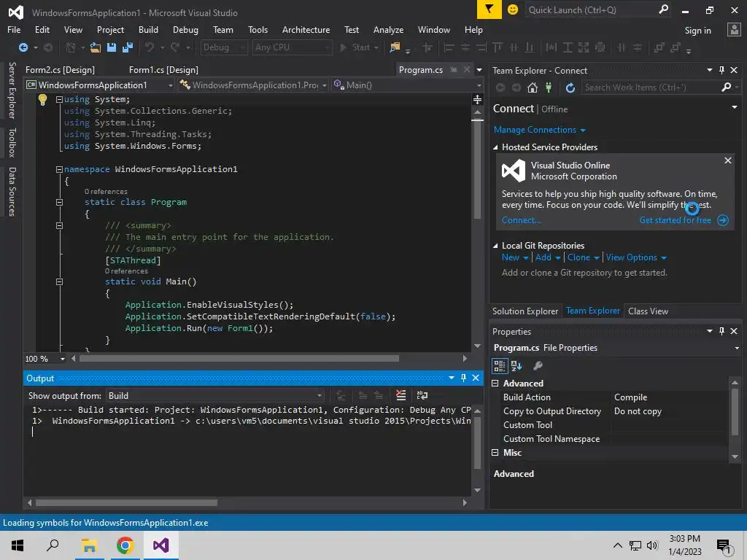747x560 pixels.
Task: Click the Save disk icon in toolbar
Action: (x=112, y=47)
